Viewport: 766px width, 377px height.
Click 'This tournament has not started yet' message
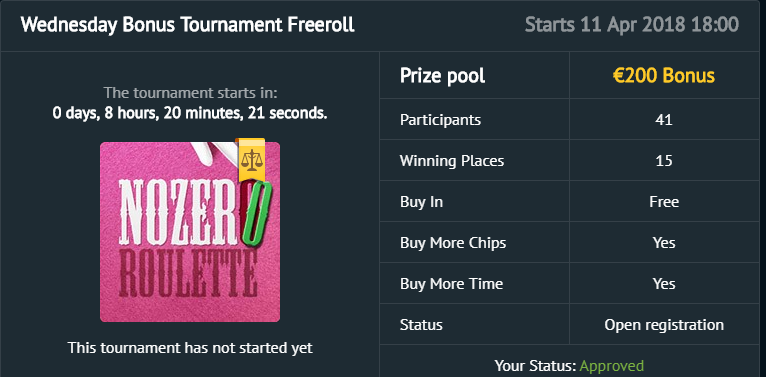(190, 348)
